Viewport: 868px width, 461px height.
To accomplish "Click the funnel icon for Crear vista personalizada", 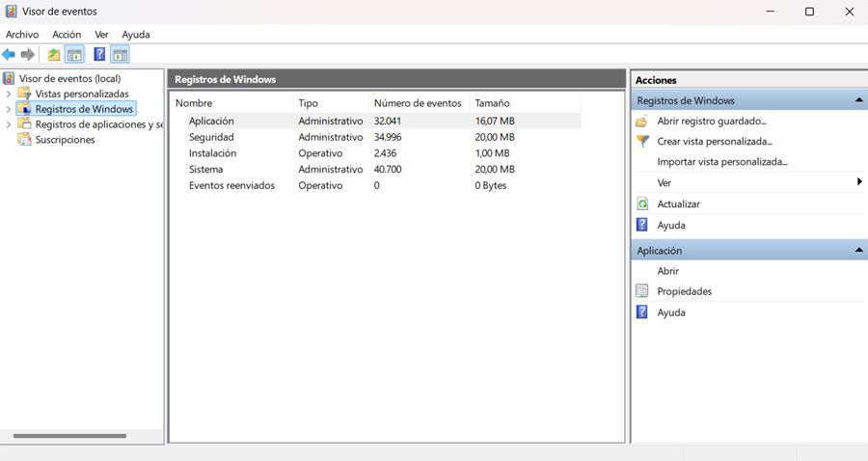I will [x=642, y=141].
